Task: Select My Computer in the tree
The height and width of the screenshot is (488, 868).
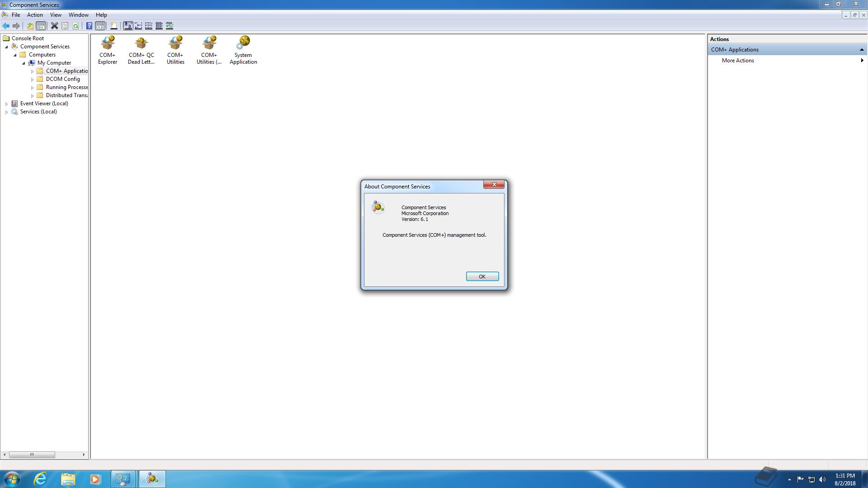Action: (x=54, y=63)
